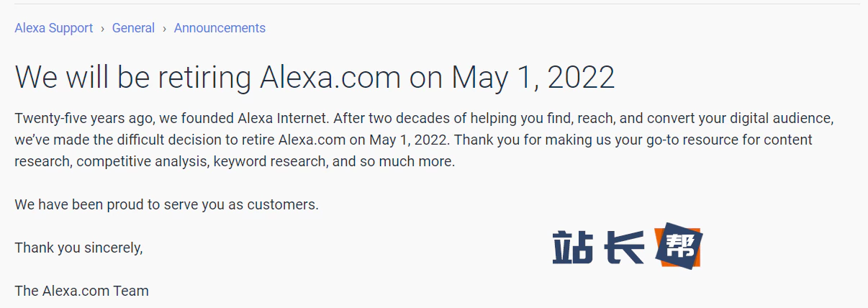The width and height of the screenshot is (868, 308).
Task: Open the Alexa Support breadcrumb link
Action: pyautogui.click(x=54, y=28)
